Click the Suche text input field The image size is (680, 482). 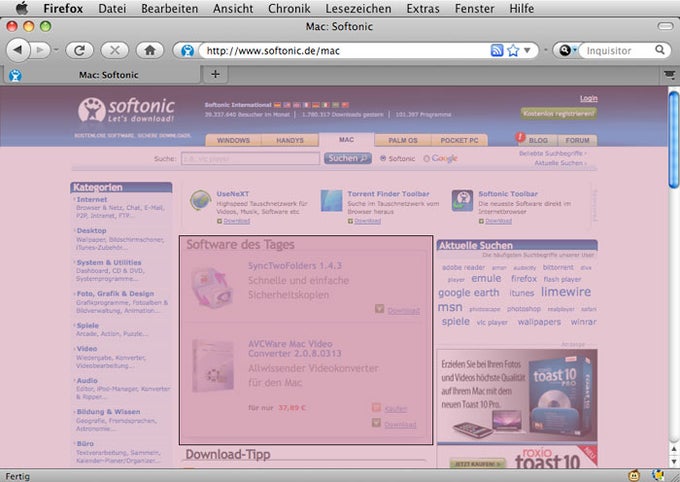(250, 158)
